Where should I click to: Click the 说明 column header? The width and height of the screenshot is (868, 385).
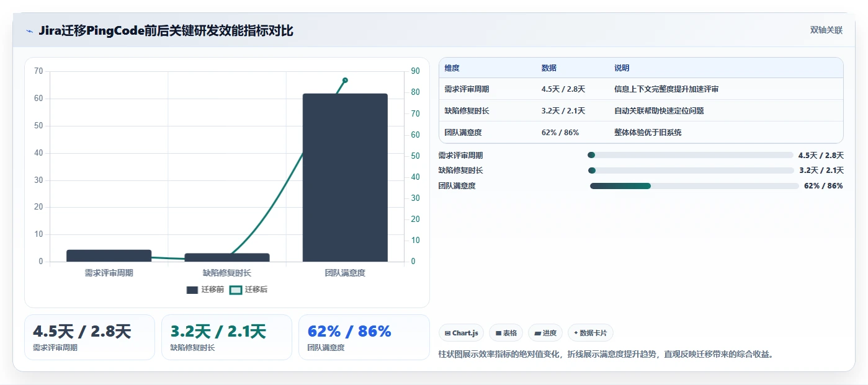pyautogui.click(x=622, y=68)
